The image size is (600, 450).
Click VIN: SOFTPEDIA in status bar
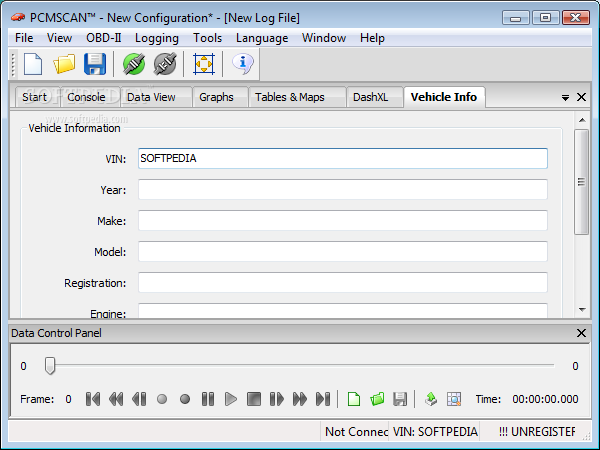(435, 432)
